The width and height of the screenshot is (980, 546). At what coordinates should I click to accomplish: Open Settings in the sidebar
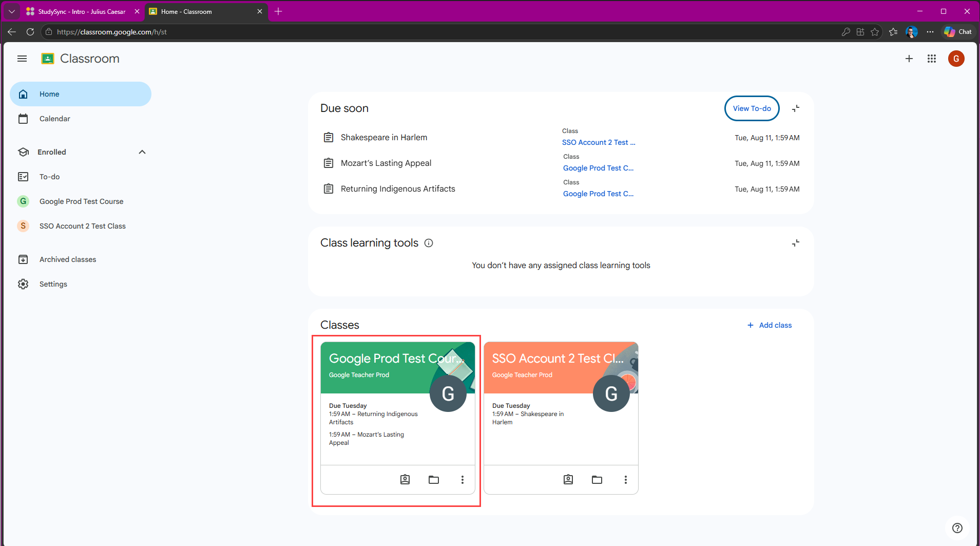(x=81, y=284)
